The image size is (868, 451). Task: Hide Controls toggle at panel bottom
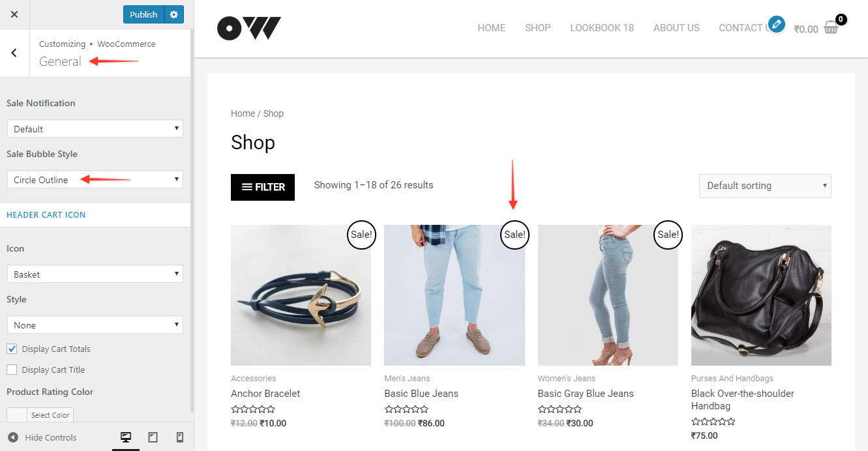point(42,437)
